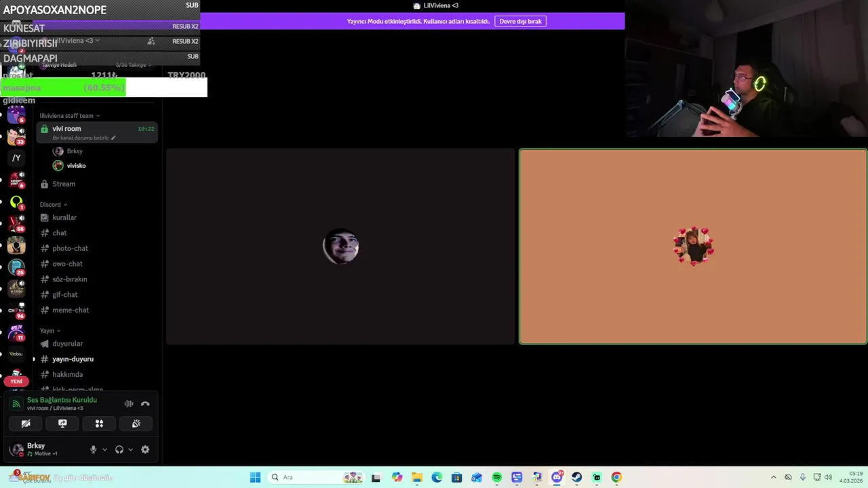Open Windows Start menu
Image resolution: width=868 pixels, height=488 pixels.
255,477
